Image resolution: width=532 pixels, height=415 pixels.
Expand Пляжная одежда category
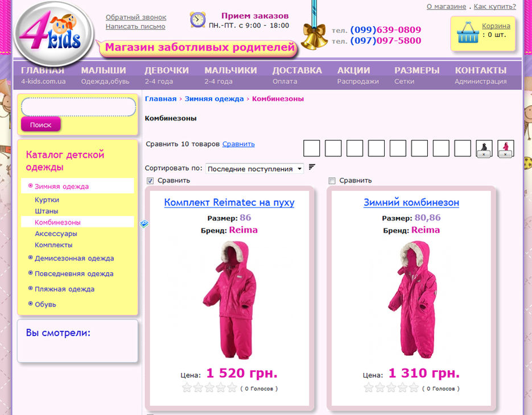coord(64,289)
